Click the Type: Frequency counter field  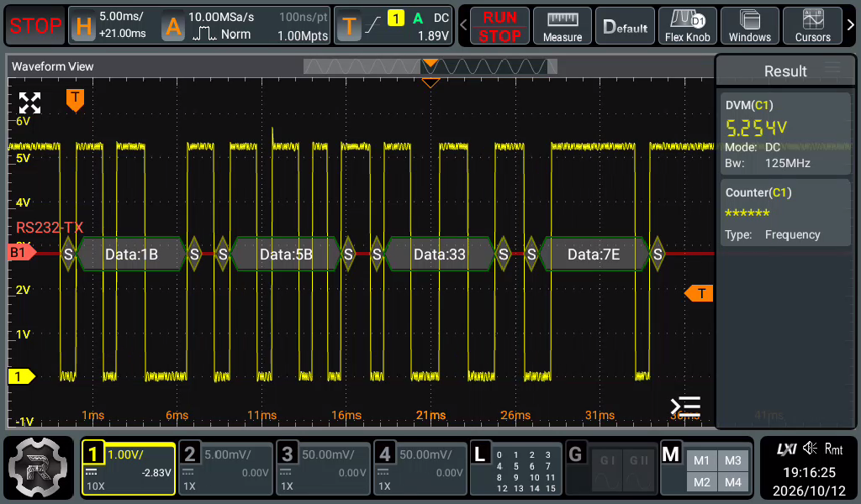[x=773, y=234]
